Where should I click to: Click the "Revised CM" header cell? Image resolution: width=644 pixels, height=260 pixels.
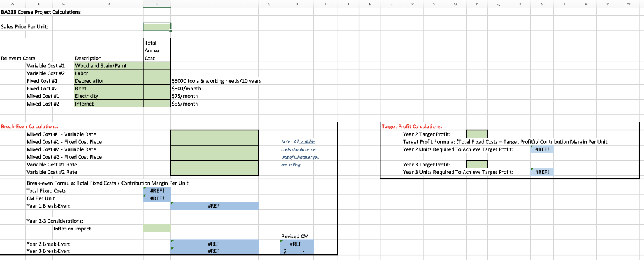[294, 236]
